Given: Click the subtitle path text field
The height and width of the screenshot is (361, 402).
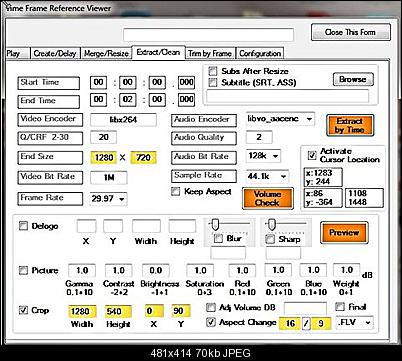Looking at the screenshot, I should pyautogui.click(x=288, y=96).
